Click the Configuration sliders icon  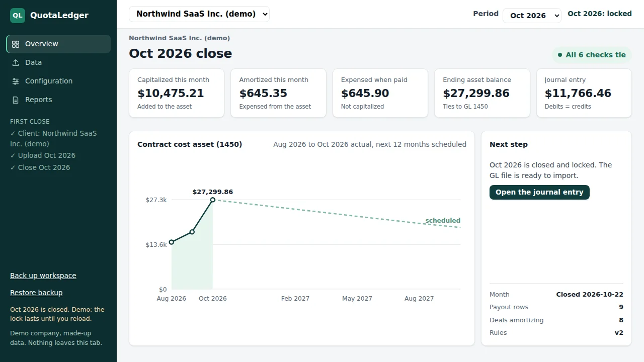pyautogui.click(x=16, y=81)
